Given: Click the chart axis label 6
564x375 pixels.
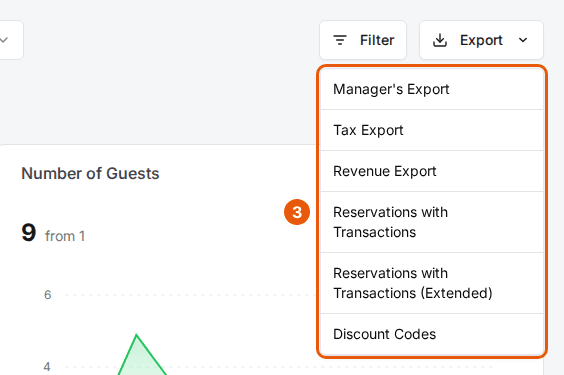Looking at the screenshot, I should pyautogui.click(x=47, y=295).
